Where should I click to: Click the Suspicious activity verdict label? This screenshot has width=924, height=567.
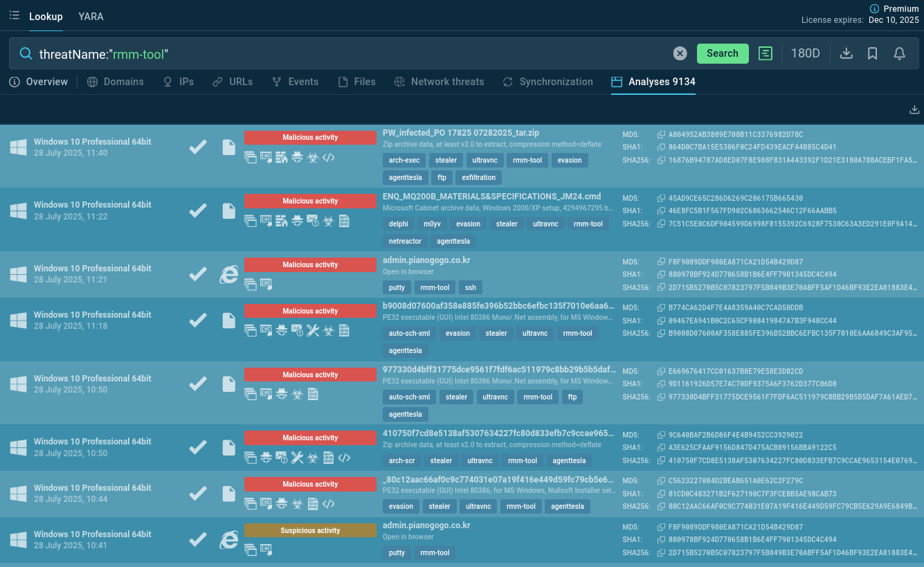(310, 530)
